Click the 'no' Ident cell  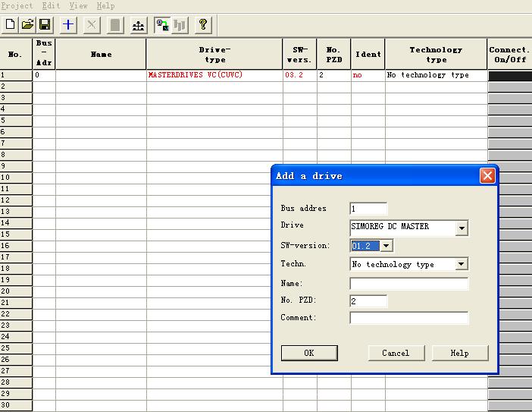368,75
